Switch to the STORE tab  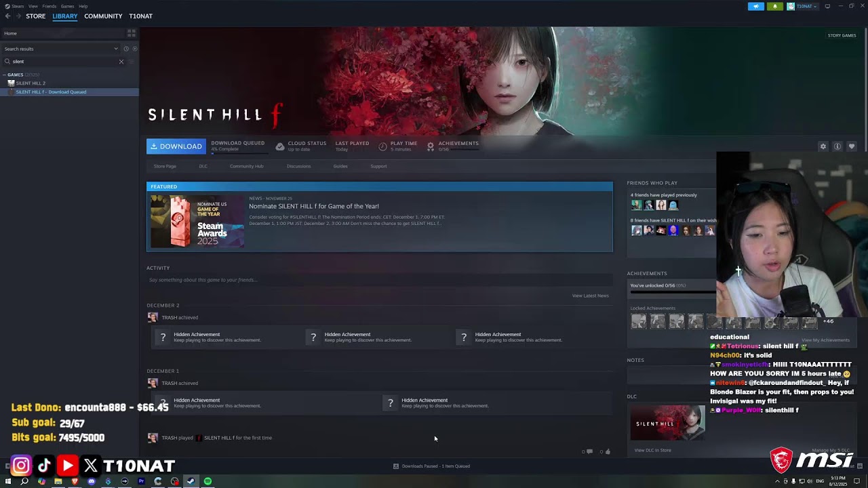[x=35, y=16]
